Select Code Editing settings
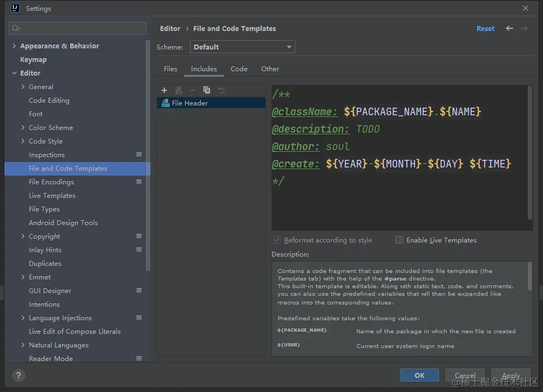The height and width of the screenshot is (392, 543). coord(49,101)
